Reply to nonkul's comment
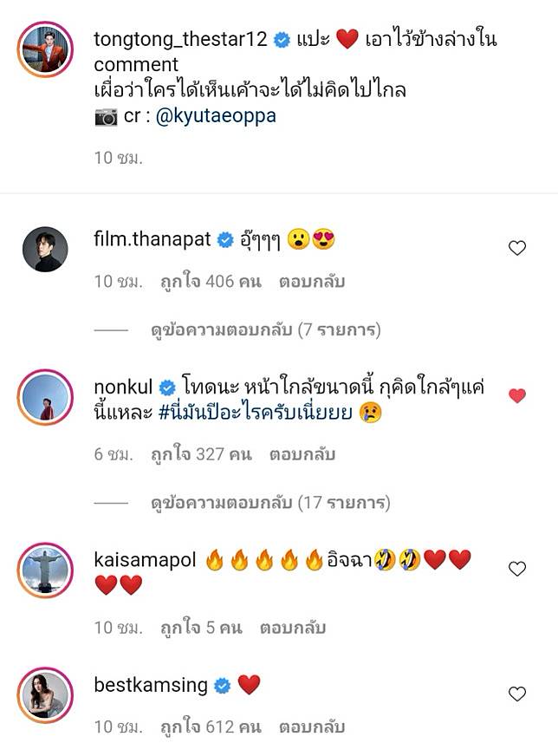This screenshot has width=558, height=756. tap(302, 454)
